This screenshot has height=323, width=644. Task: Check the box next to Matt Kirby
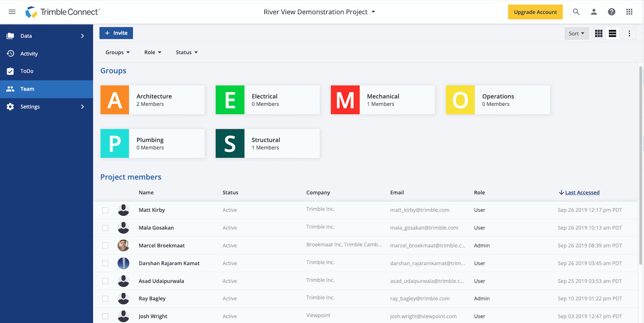[x=105, y=210]
